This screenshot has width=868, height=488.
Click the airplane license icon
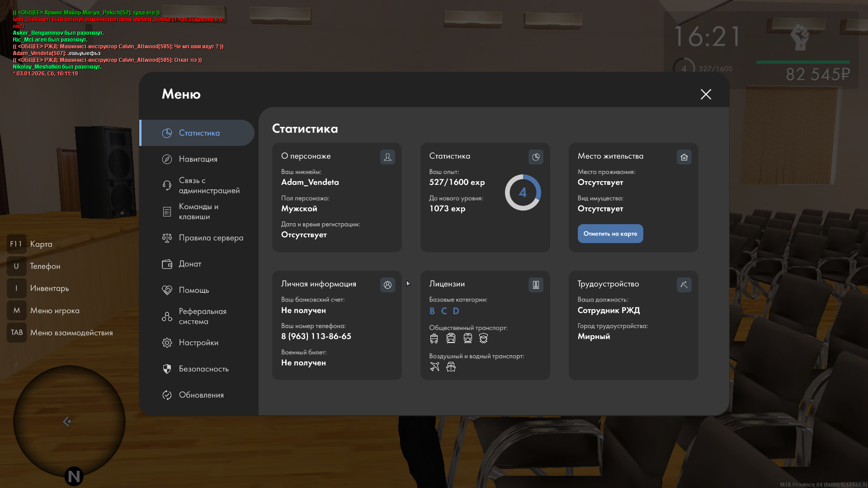click(x=434, y=367)
